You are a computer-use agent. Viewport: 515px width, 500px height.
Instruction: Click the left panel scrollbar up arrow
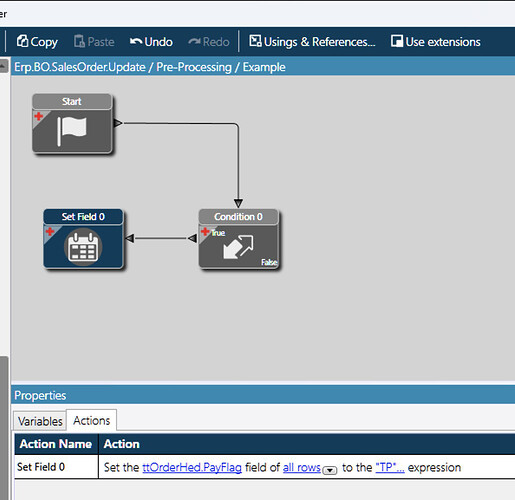[3, 66]
